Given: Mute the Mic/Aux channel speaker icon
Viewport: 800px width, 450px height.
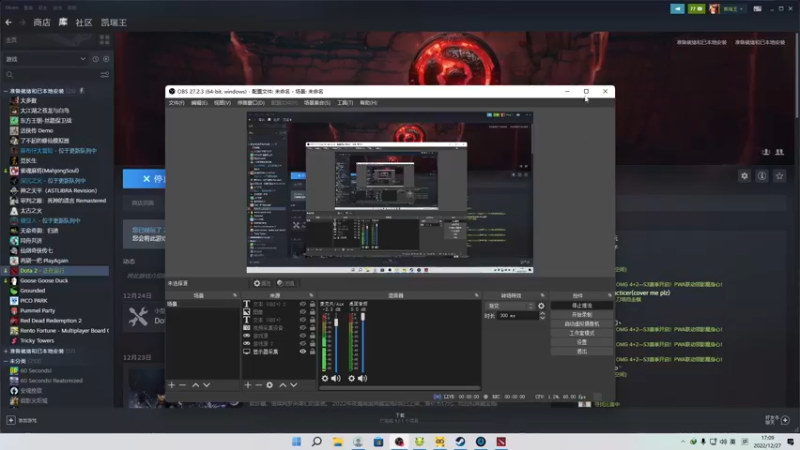Looking at the screenshot, I should pyautogui.click(x=336, y=379).
